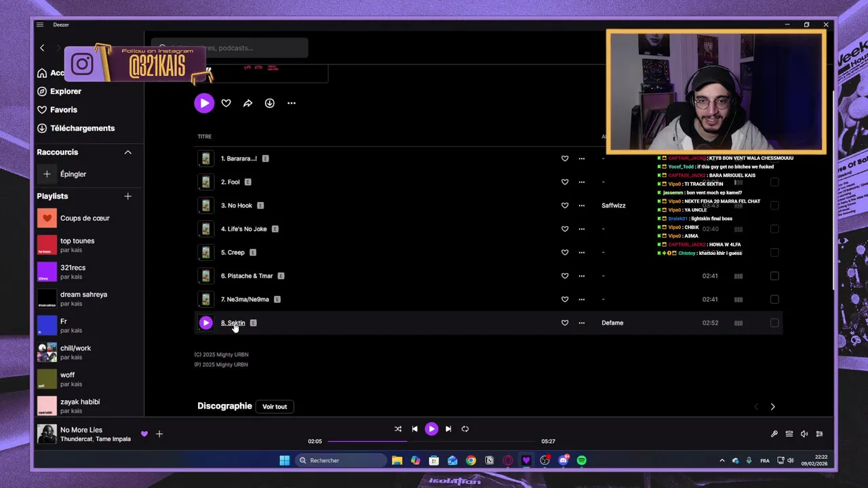The width and height of the screenshot is (868, 488).
Task: Unfavorite No More Lies with purple heart
Action: [x=144, y=434]
